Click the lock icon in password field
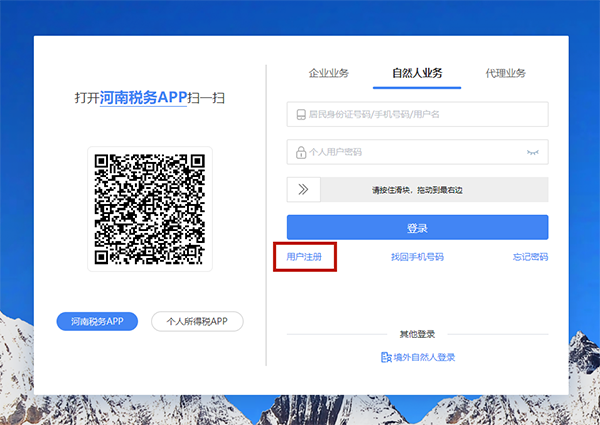Image resolution: width=600 pixels, height=425 pixels. pos(301,152)
